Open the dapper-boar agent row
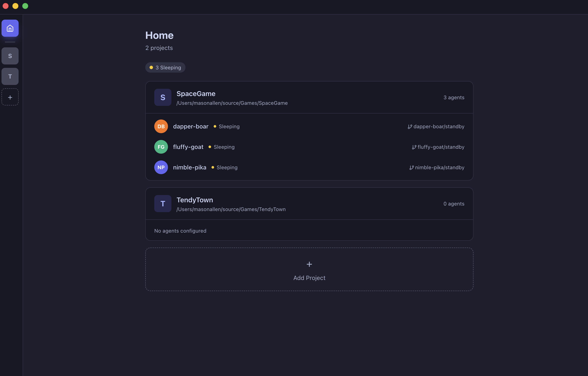 [191, 126]
